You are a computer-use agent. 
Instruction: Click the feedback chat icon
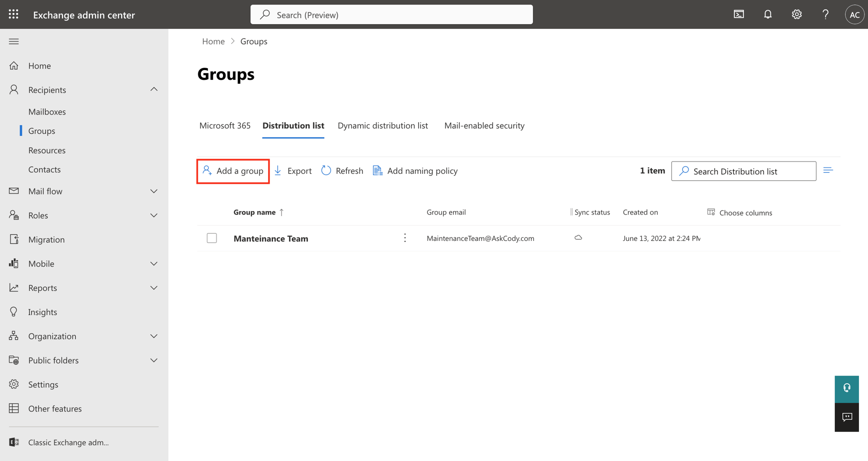(x=846, y=417)
